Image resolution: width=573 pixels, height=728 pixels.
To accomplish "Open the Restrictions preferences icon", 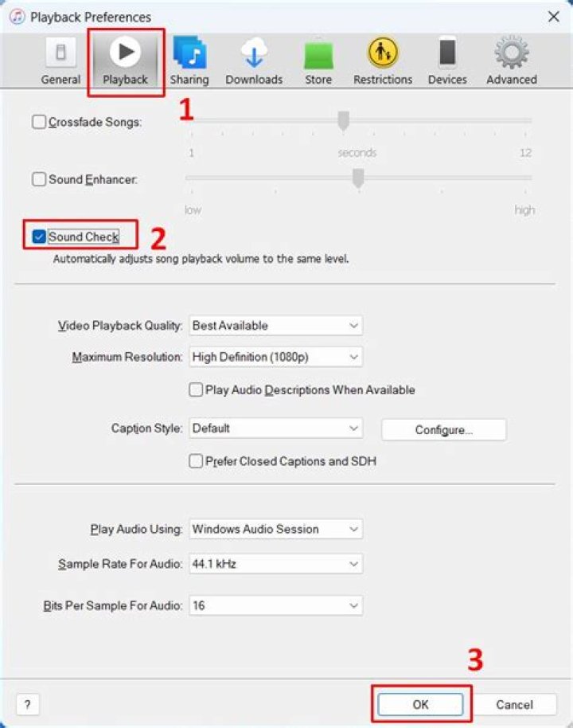I will click(x=383, y=54).
